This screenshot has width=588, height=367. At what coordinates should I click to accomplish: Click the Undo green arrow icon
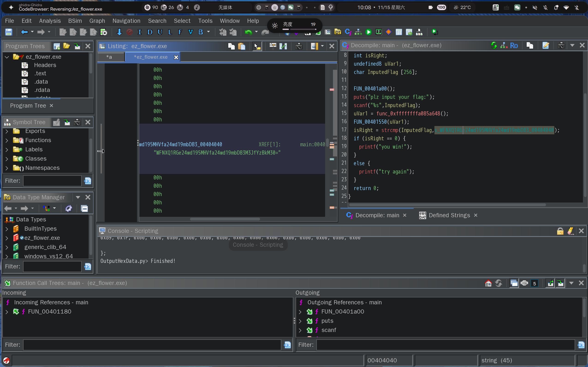[x=248, y=32]
